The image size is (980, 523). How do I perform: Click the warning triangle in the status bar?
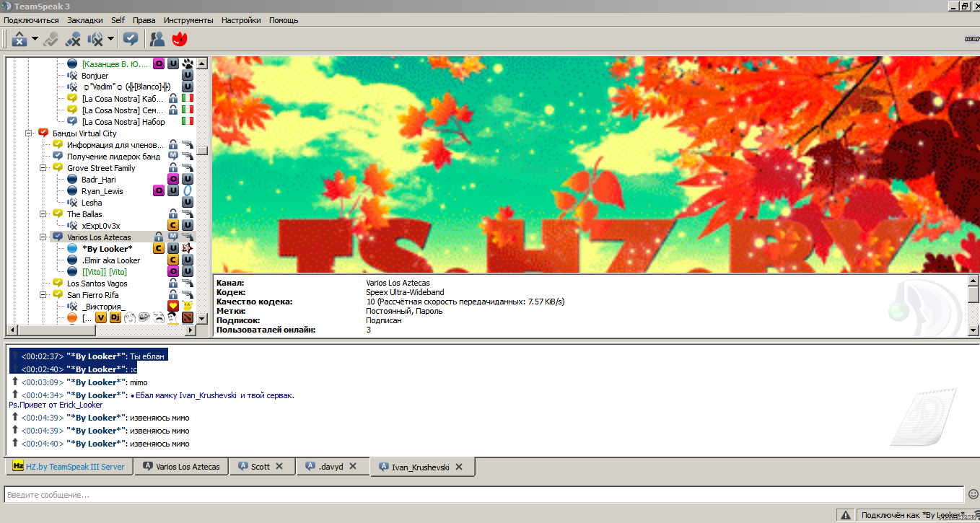click(845, 515)
